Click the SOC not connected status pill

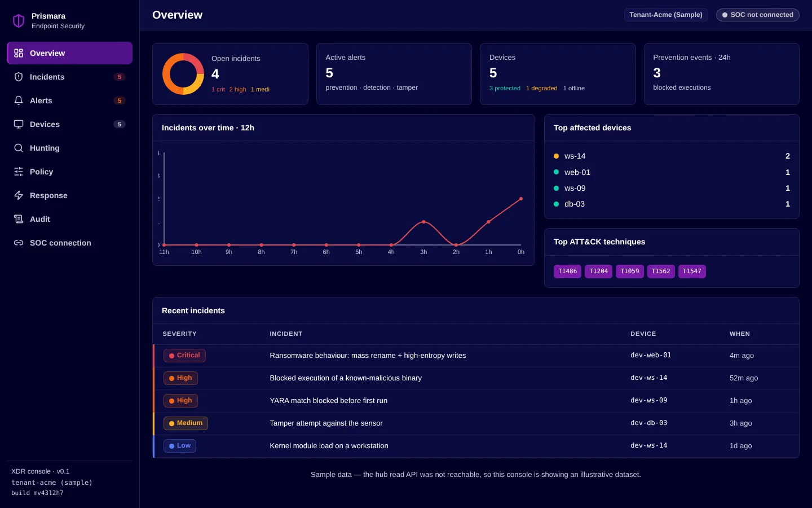(x=757, y=15)
